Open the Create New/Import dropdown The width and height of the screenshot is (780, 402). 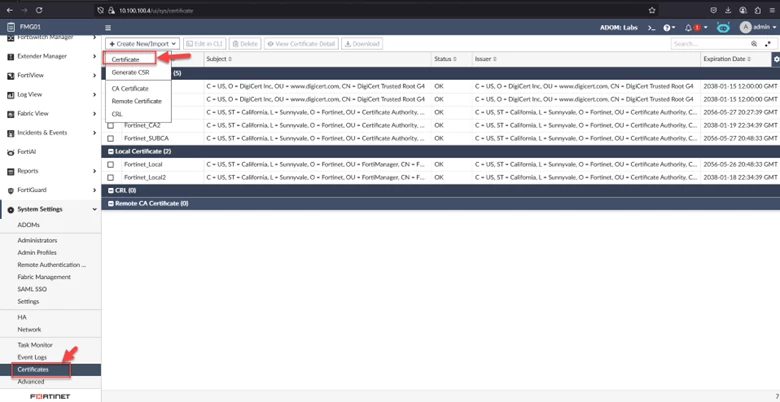142,44
